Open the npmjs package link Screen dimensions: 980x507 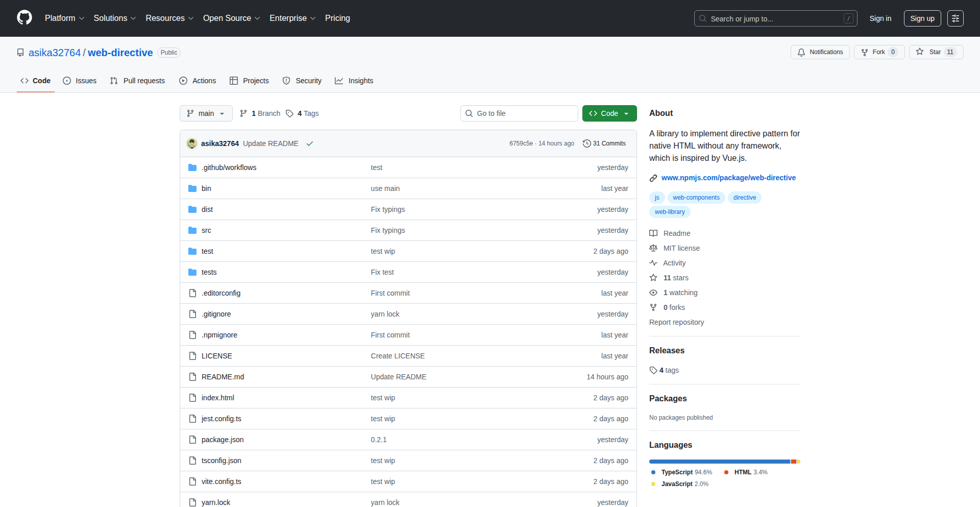click(728, 178)
